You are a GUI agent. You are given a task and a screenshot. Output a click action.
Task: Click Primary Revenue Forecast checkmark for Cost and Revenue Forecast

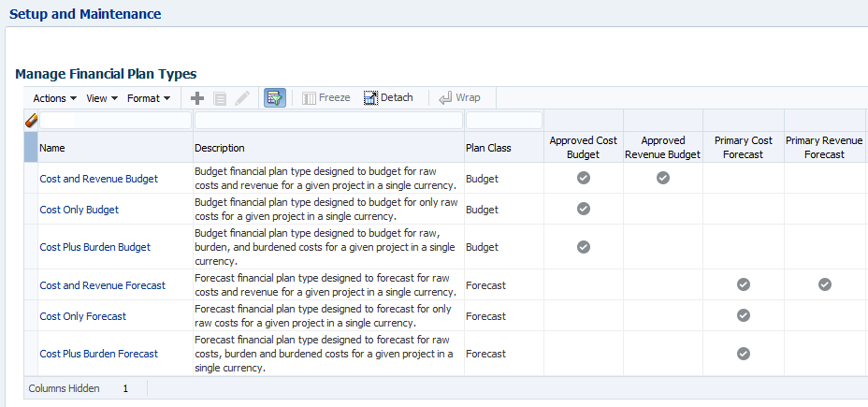[824, 284]
